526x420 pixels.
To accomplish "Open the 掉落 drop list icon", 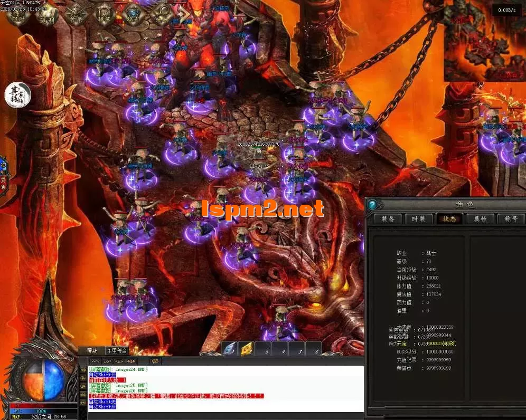I will (x=105, y=15).
